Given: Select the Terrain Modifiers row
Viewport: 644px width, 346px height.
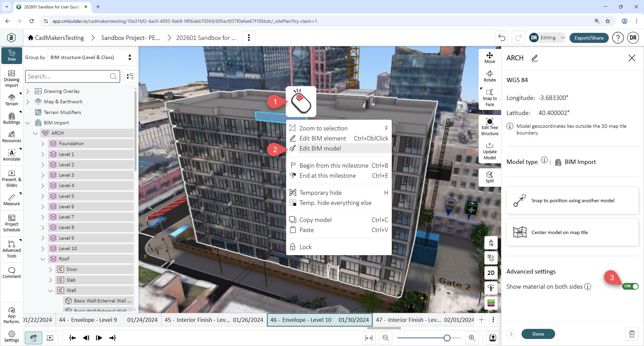Looking at the screenshot, I should click(x=62, y=112).
